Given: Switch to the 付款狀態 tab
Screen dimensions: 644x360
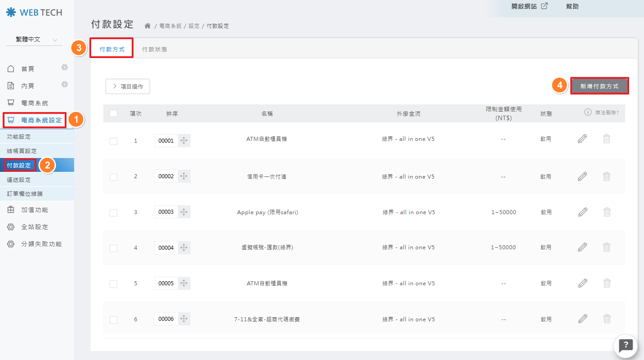Looking at the screenshot, I should [154, 49].
